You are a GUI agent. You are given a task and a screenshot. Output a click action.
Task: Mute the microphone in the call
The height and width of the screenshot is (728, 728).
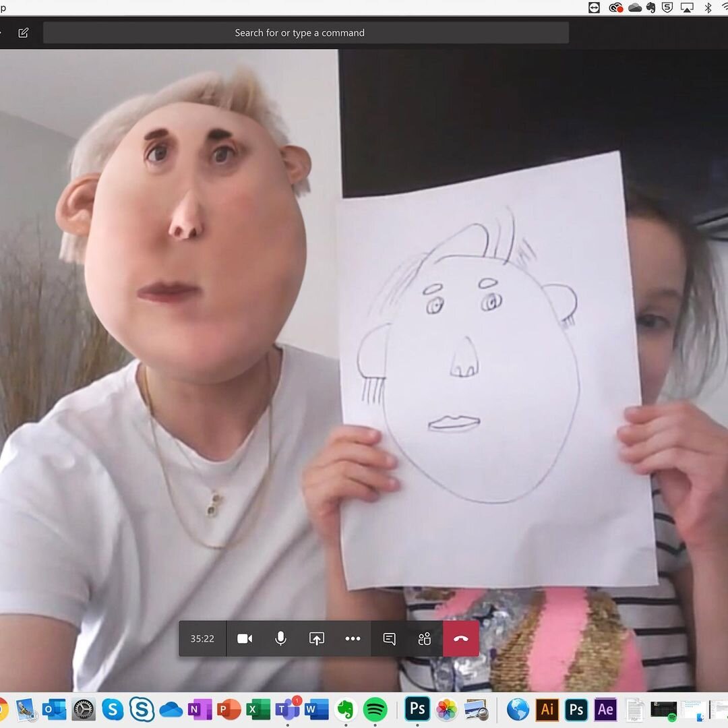coord(280,638)
